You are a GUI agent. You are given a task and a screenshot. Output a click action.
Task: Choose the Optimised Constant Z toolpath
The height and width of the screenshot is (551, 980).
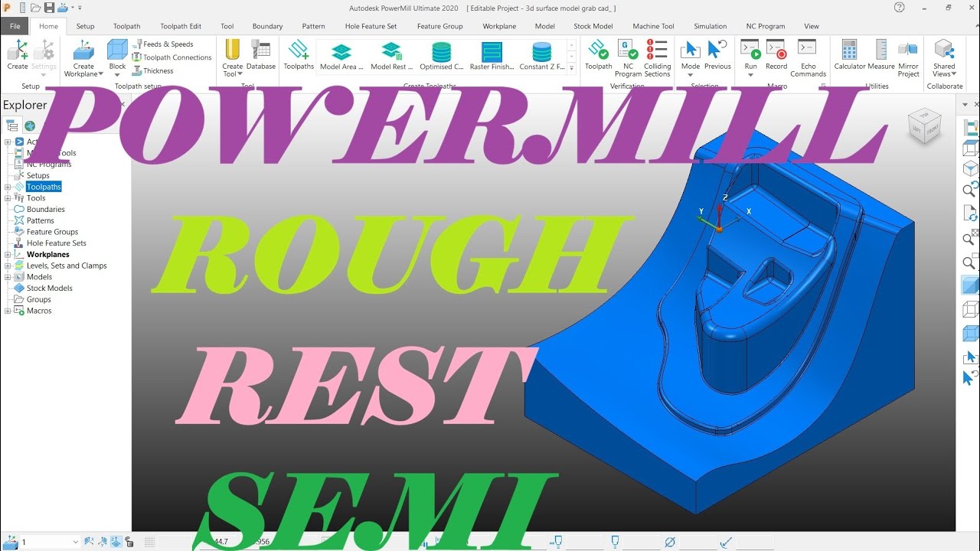click(x=442, y=57)
